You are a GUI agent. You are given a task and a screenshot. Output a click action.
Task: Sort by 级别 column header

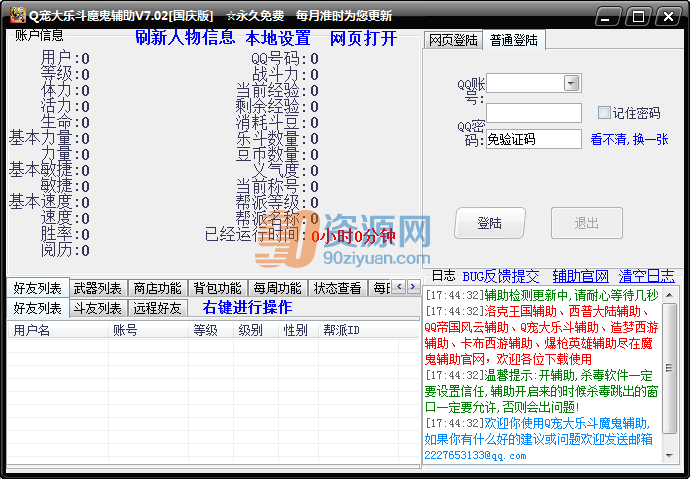point(256,330)
